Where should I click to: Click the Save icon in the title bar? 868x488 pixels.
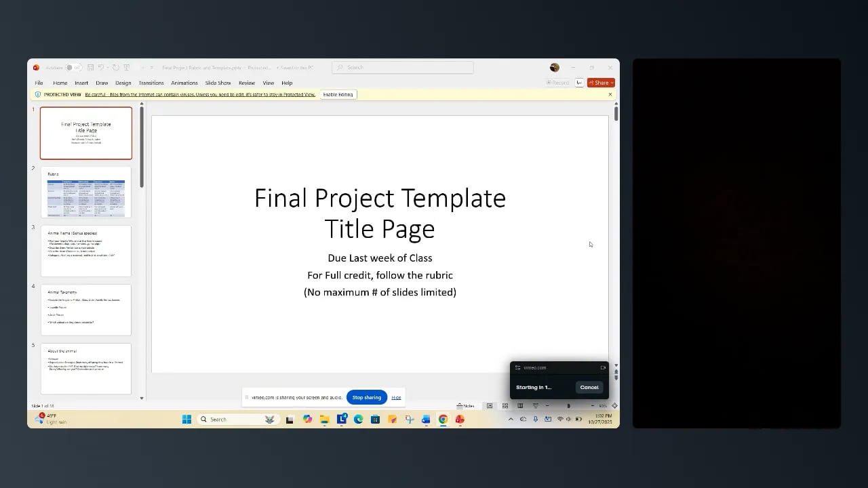(x=90, y=68)
